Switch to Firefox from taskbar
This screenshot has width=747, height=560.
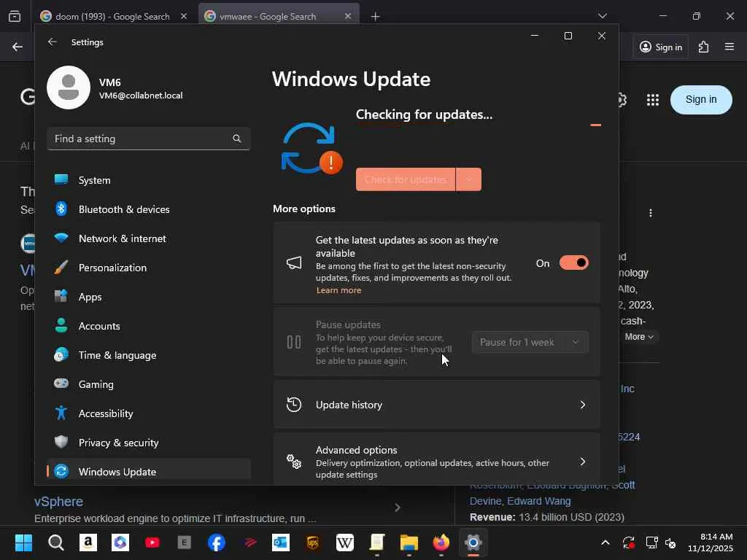(x=441, y=542)
